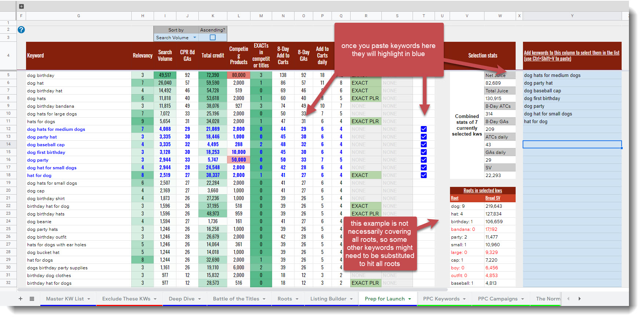The width and height of the screenshot is (644, 321).
Task: Switch to PPC Keywords sheet
Action: pos(441,299)
